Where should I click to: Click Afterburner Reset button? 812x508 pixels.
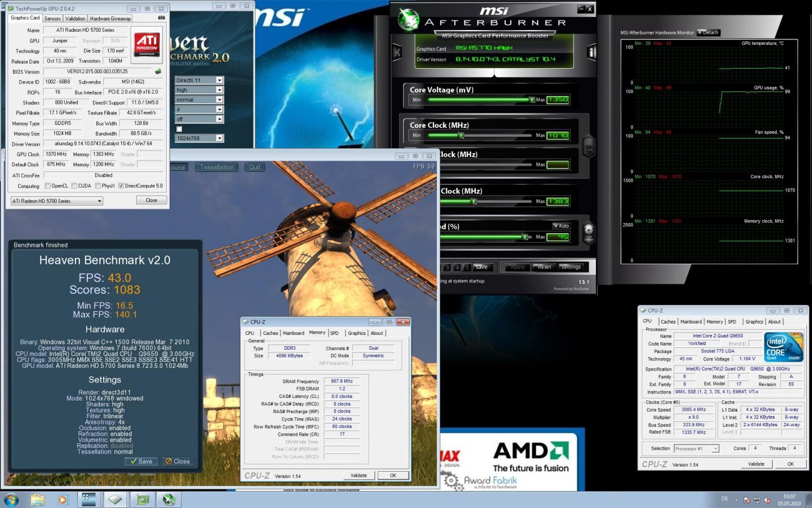(x=544, y=267)
